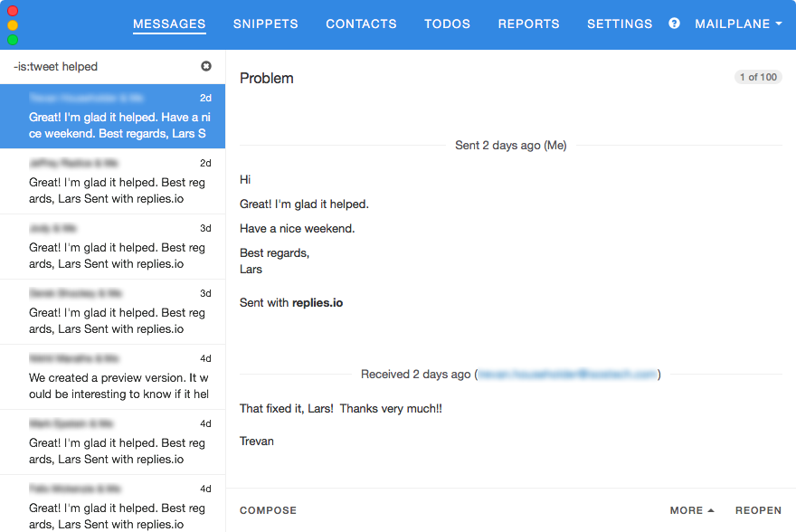Screen dimensions: 796x532
Task: Open the TODOS section
Action: (447, 24)
